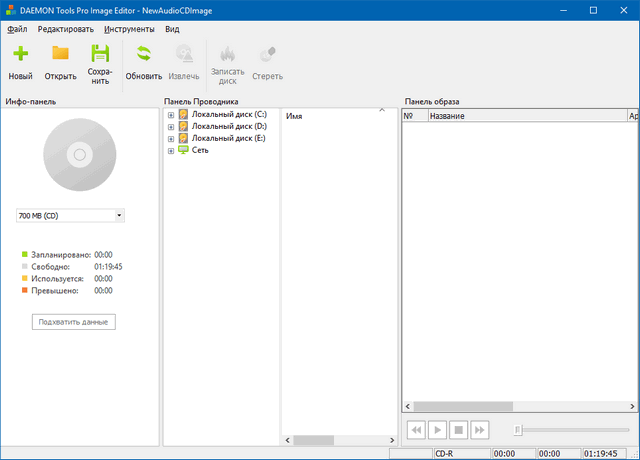Open an image with the folder icon

tap(60, 55)
